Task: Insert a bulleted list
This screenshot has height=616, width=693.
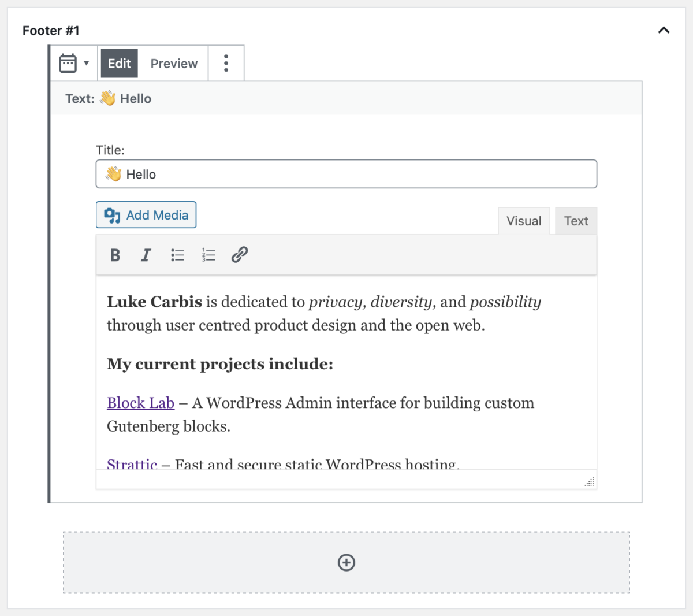Action: [x=177, y=255]
